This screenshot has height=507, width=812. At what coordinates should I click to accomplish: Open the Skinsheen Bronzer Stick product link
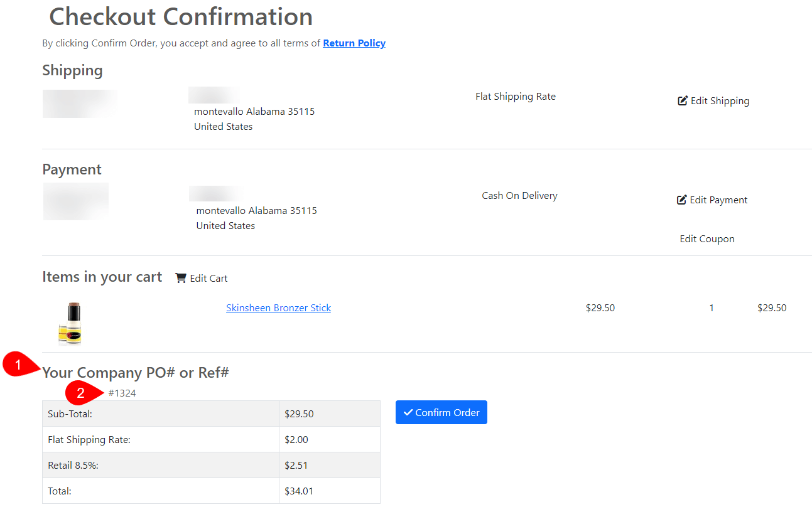tap(278, 308)
